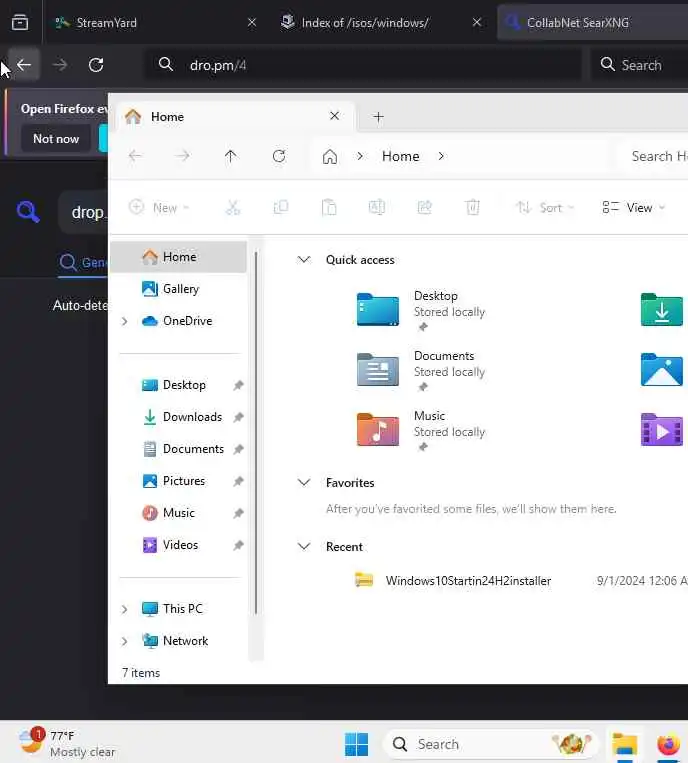Click the Rename toolbar icon
Viewport: 688px width, 763px height.
[x=377, y=207]
